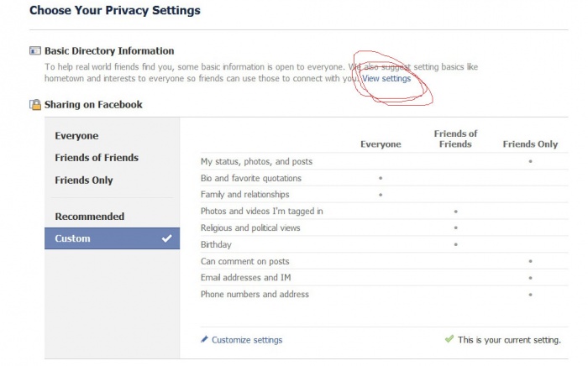The height and width of the screenshot is (366, 588).
Task: Click the Friends Only dot for phone numbers
Action: coord(530,295)
